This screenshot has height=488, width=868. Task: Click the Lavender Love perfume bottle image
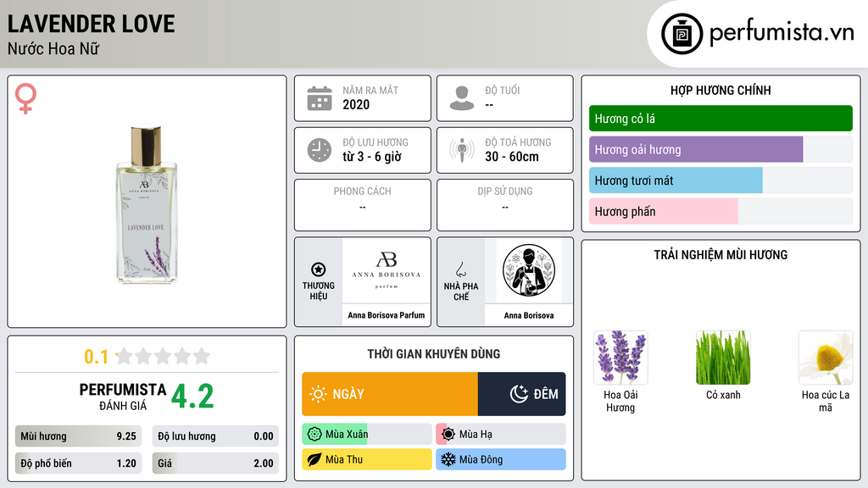[x=147, y=205]
